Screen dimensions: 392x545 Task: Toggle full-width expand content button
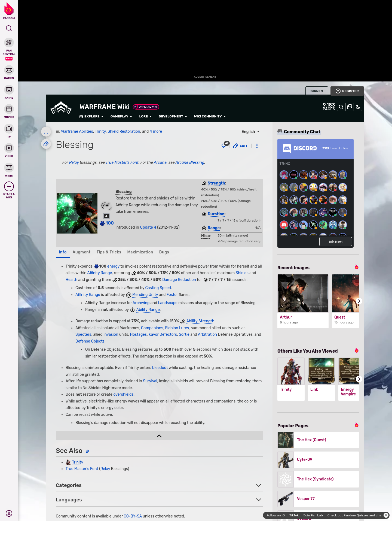46,132
